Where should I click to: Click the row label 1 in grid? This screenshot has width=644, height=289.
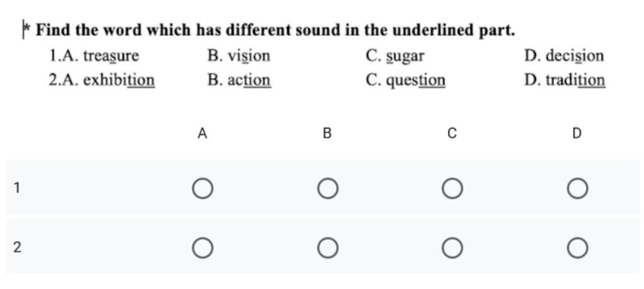(x=17, y=188)
